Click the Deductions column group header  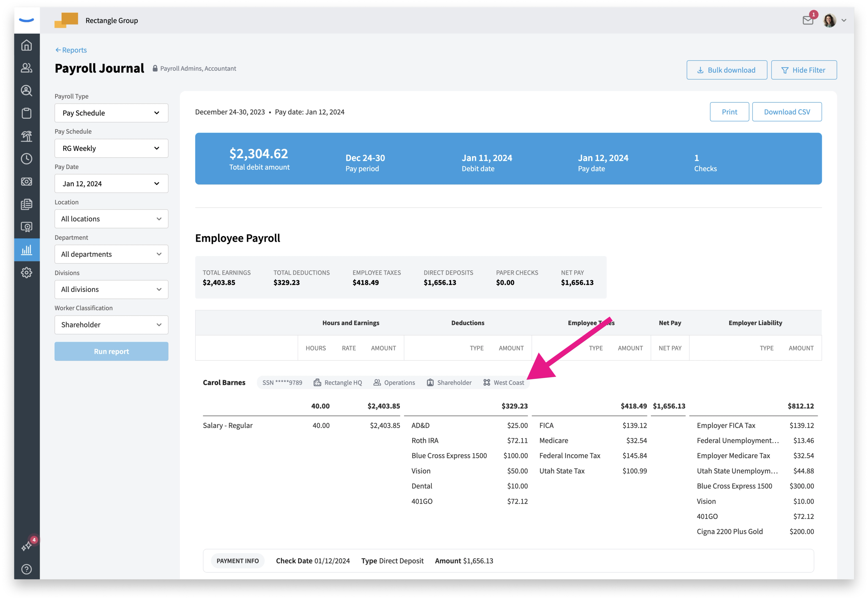467,323
